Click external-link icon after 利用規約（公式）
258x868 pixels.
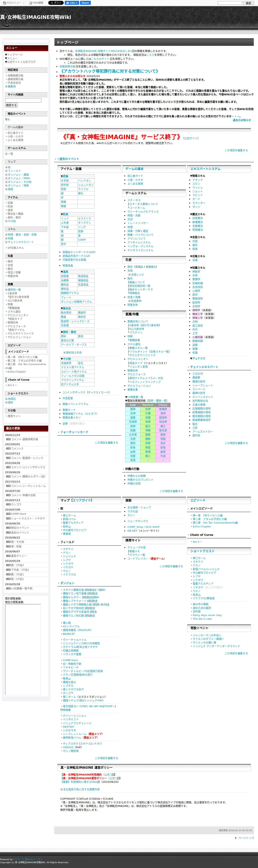point(113,775)
